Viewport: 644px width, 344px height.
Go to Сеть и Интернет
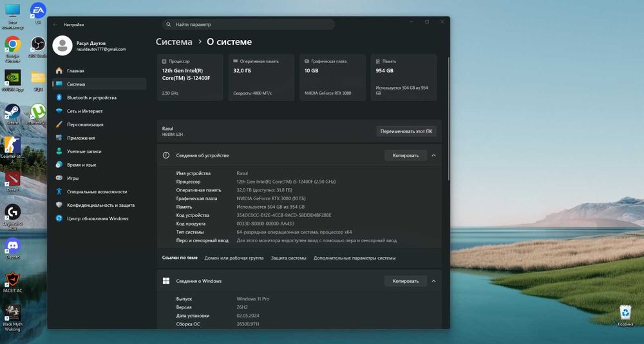99,111
